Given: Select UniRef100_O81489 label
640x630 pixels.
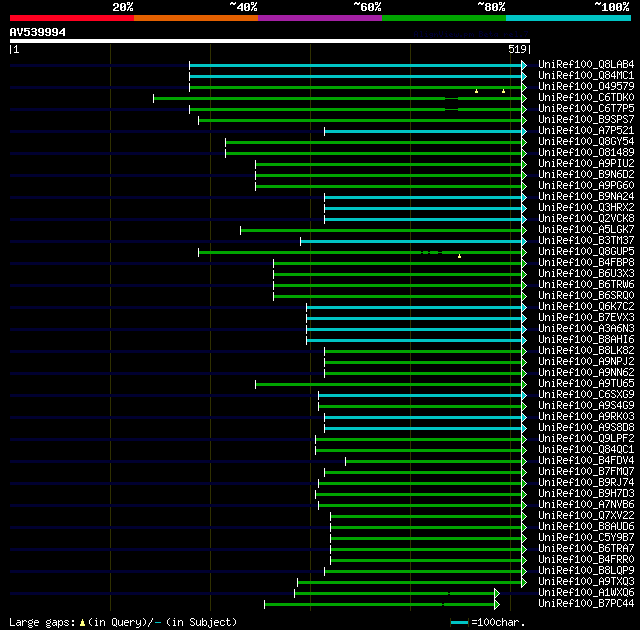Looking at the screenshot, I should [586, 153].
